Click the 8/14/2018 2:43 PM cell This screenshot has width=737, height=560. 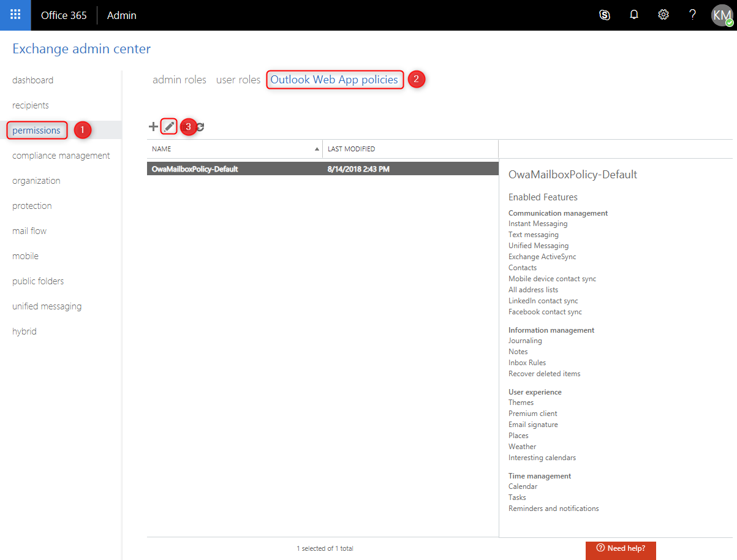[x=358, y=169]
